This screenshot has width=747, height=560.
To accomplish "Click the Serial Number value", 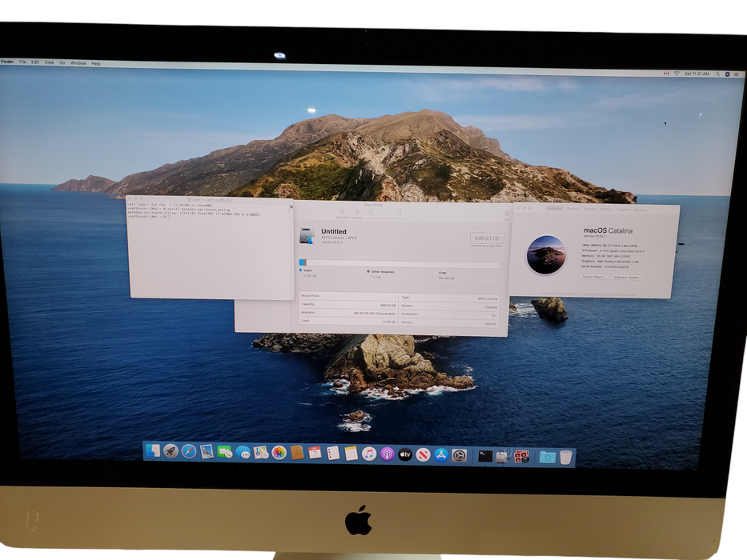I will 616,266.
